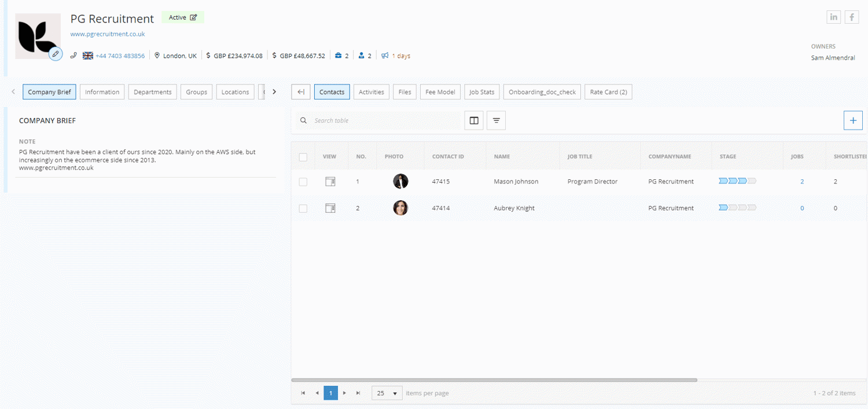
Task: View the Job Stats tab
Action: [482, 92]
